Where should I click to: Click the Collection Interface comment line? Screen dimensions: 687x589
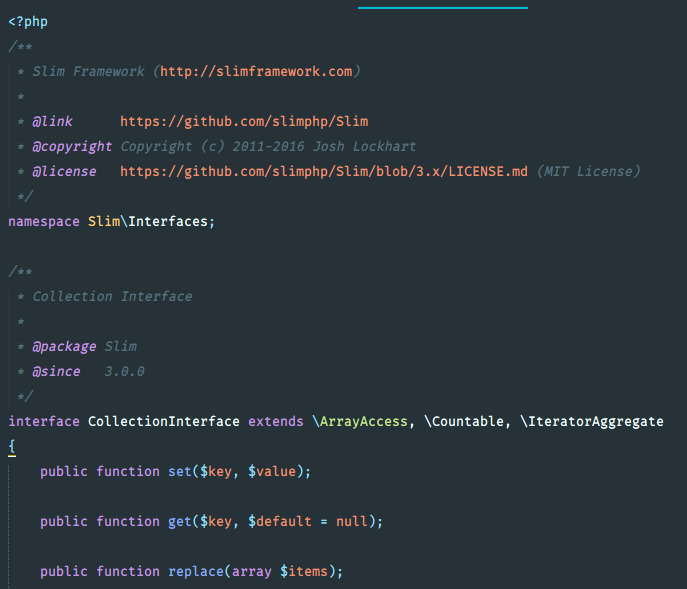pyautogui.click(x=112, y=296)
